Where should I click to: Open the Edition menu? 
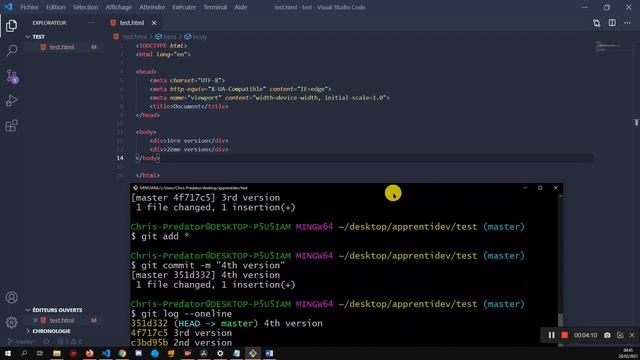click(x=56, y=7)
